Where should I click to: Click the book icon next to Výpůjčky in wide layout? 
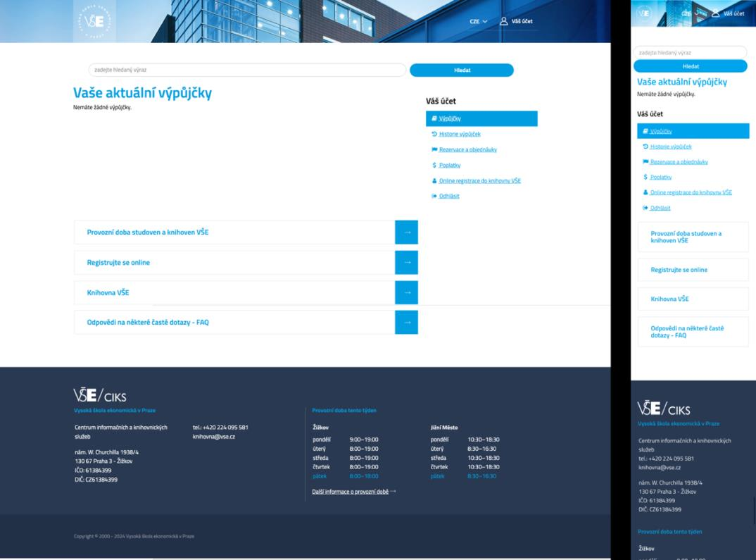coord(434,118)
